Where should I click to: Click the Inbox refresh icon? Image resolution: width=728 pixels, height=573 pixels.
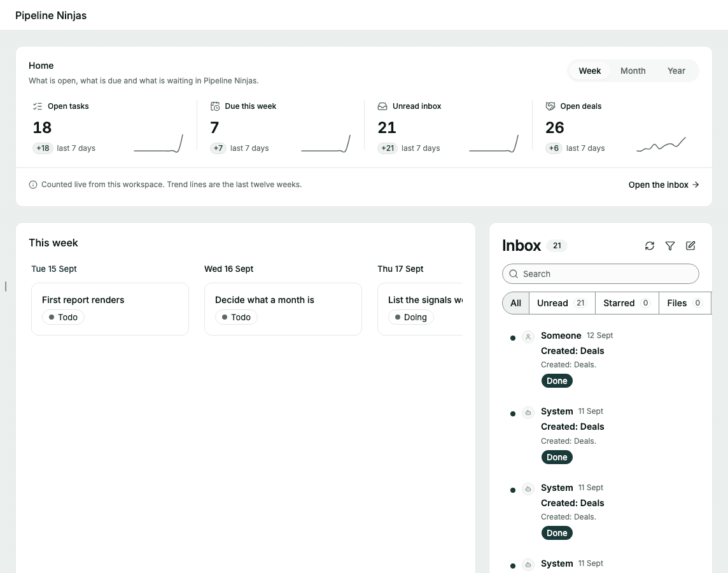(650, 246)
